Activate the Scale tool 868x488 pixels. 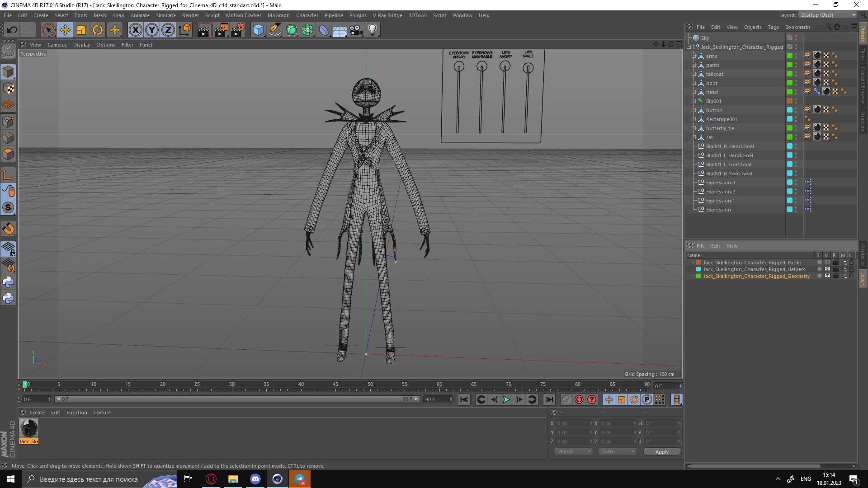81,30
